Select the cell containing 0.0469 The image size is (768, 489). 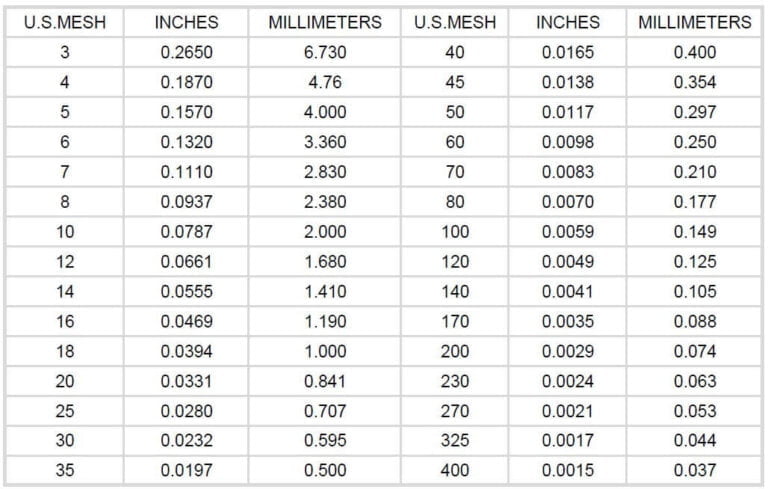point(186,321)
